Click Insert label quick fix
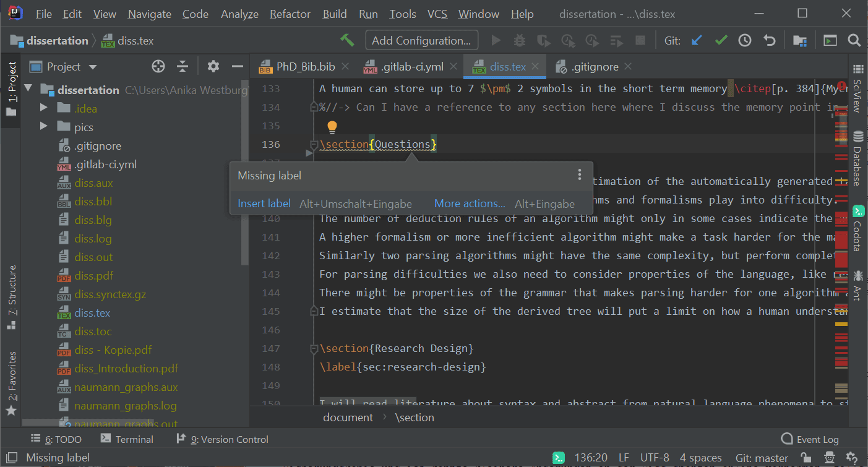 pyautogui.click(x=264, y=203)
